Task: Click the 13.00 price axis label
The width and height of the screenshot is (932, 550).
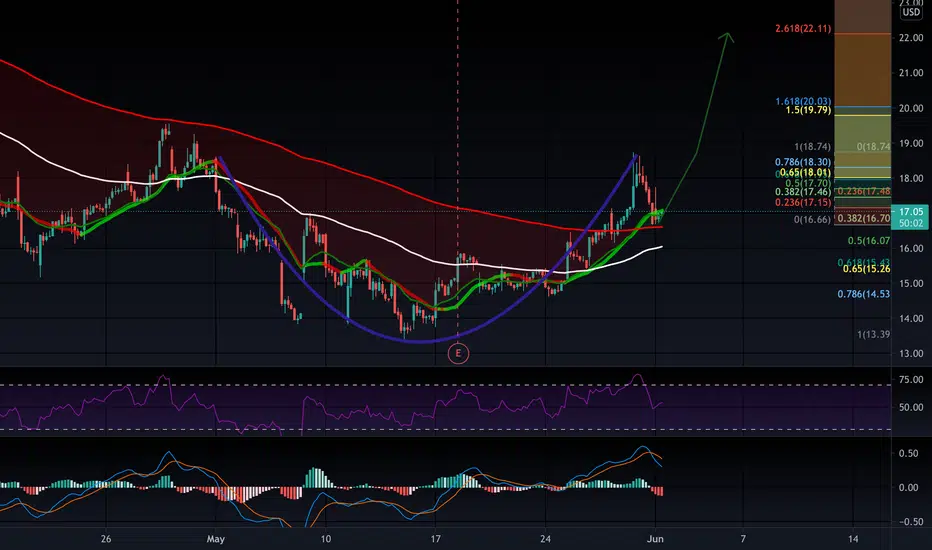Action: (x=911, y=354)
